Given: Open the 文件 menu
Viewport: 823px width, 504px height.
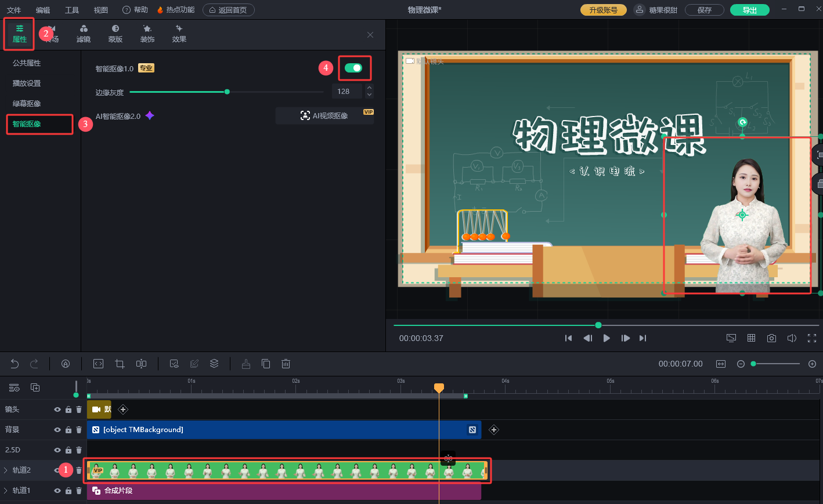Looking at the screenshot, I should (14, 10).
